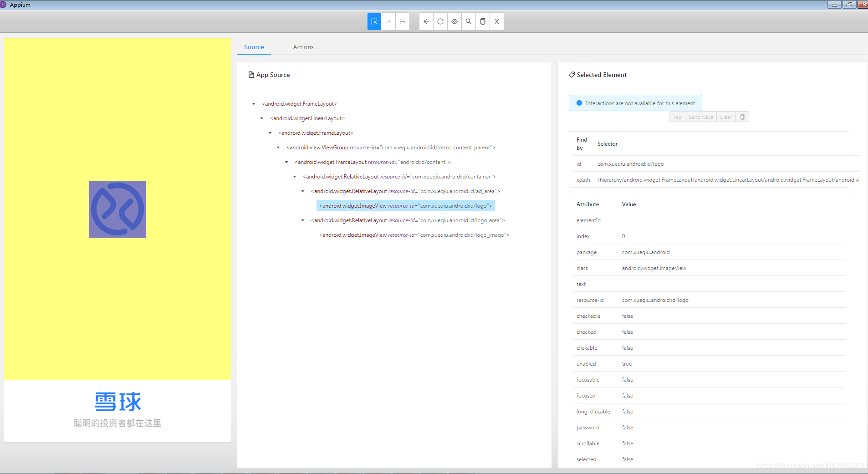Click the Appium icon in title bar

click(3, 5)
